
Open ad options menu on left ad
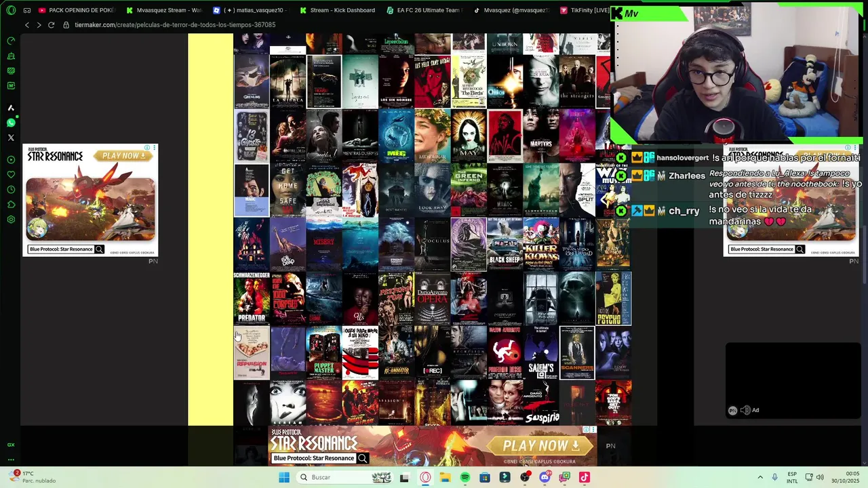(x=155, y=147)
